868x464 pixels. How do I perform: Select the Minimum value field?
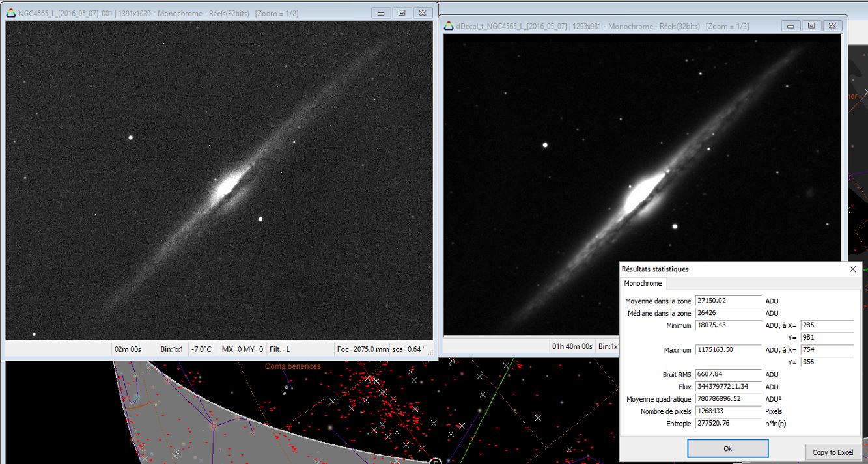(728, 325)
